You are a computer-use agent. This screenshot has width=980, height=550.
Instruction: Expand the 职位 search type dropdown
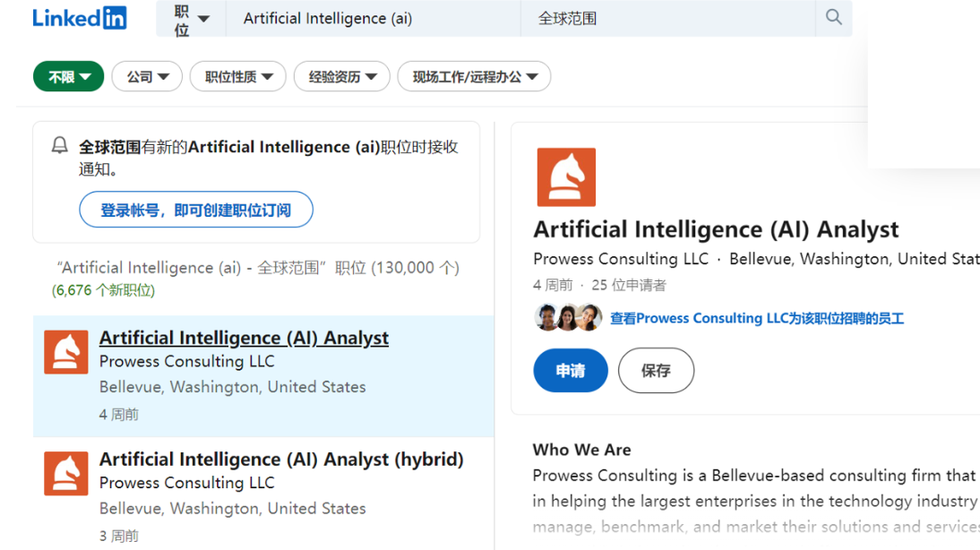pyautogui.click(x=191, y=19)
